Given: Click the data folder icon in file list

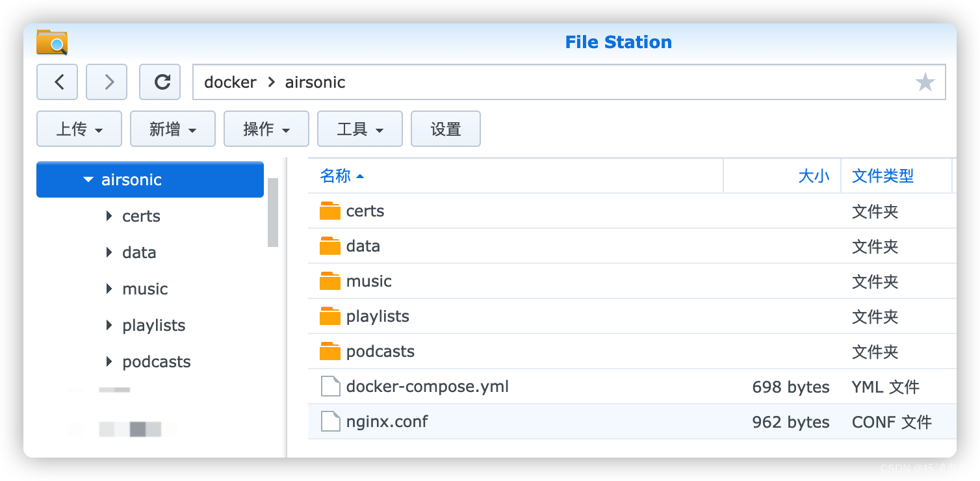Looking at the screenshot, I should 330,246.
